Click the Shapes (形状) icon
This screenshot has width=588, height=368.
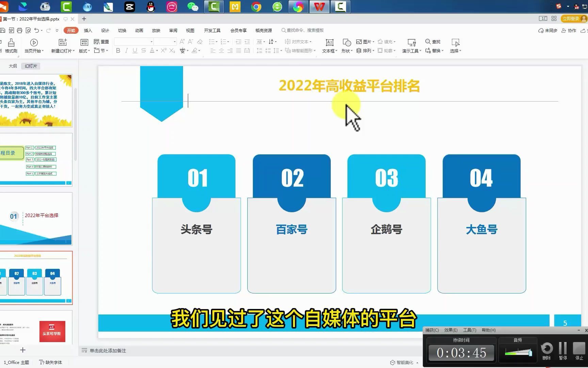point(346,43)
